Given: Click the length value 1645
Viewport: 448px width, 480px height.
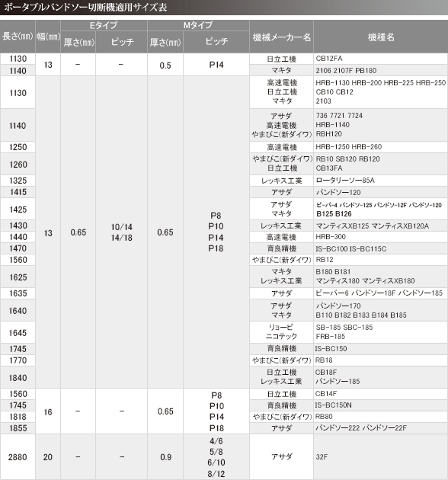Looking at the screenshot, I should point(18,333).
